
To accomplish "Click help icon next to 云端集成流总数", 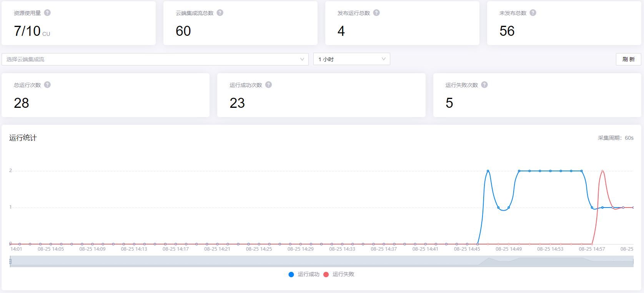I will pyautogui.click(x=220, y=13).
